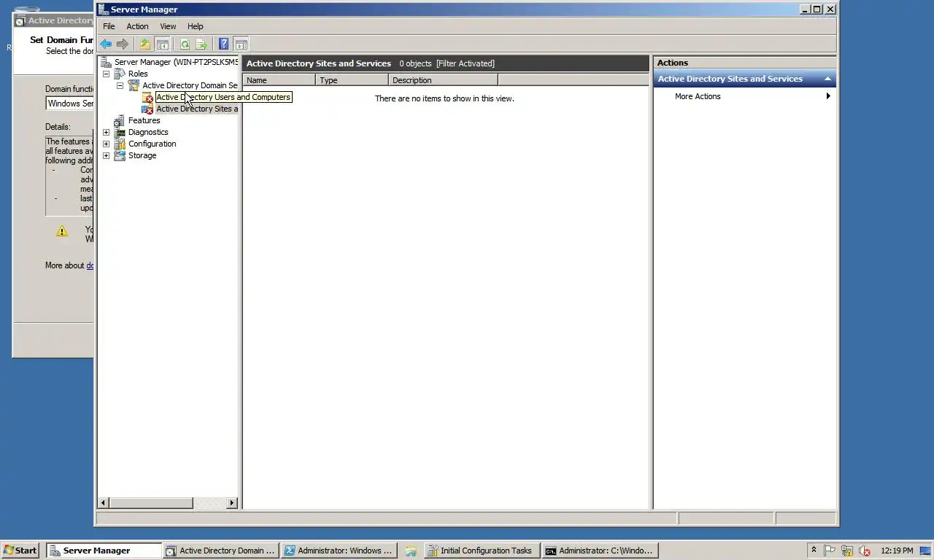
Task: Click the network warning tray icon
Action: click(x=847, y=551)
